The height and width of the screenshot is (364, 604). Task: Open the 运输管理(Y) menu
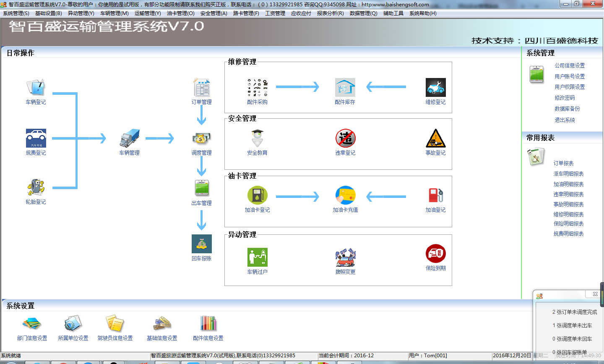click(148, 13)
